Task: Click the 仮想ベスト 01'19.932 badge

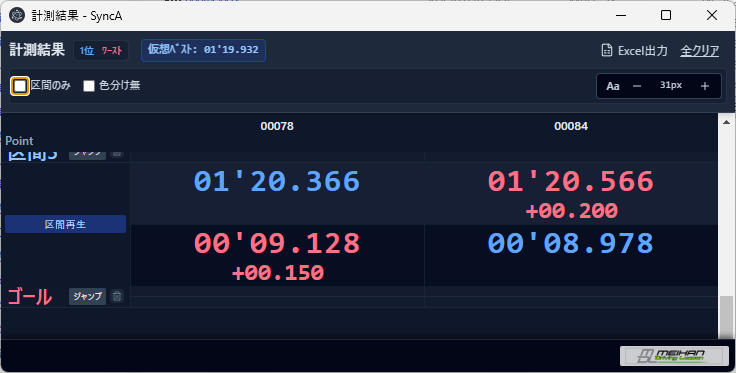Action: click(203, 50)
